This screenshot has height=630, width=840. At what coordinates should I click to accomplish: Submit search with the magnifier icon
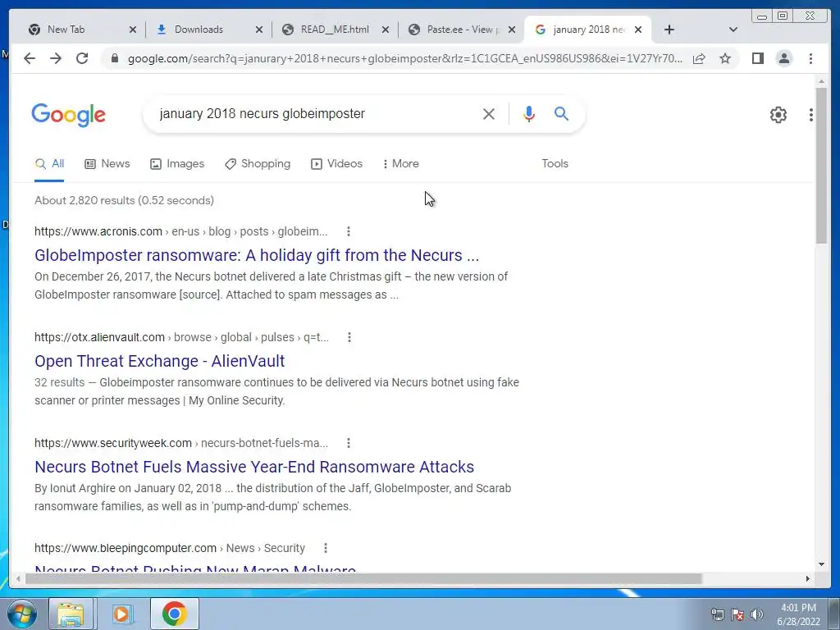(561, 113)
